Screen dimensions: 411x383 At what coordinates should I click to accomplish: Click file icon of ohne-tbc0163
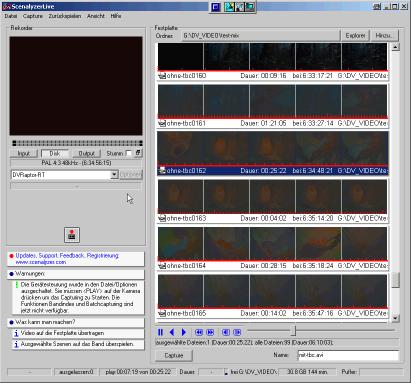point(162,219)
